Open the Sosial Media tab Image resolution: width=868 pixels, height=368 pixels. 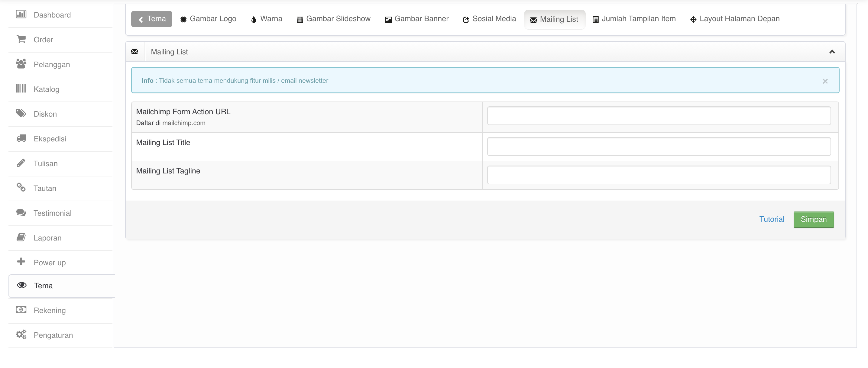point(489,19)
